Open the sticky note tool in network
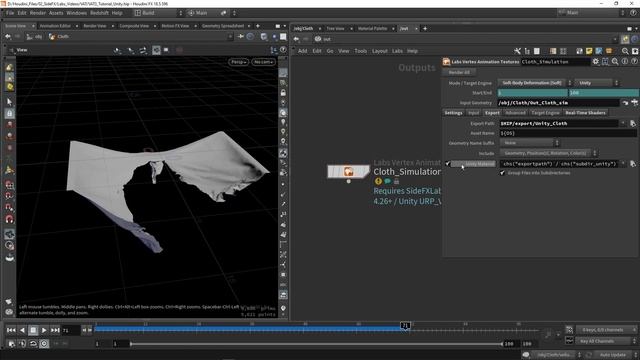This screenshot has height=360, width=640. click(589, 51)
